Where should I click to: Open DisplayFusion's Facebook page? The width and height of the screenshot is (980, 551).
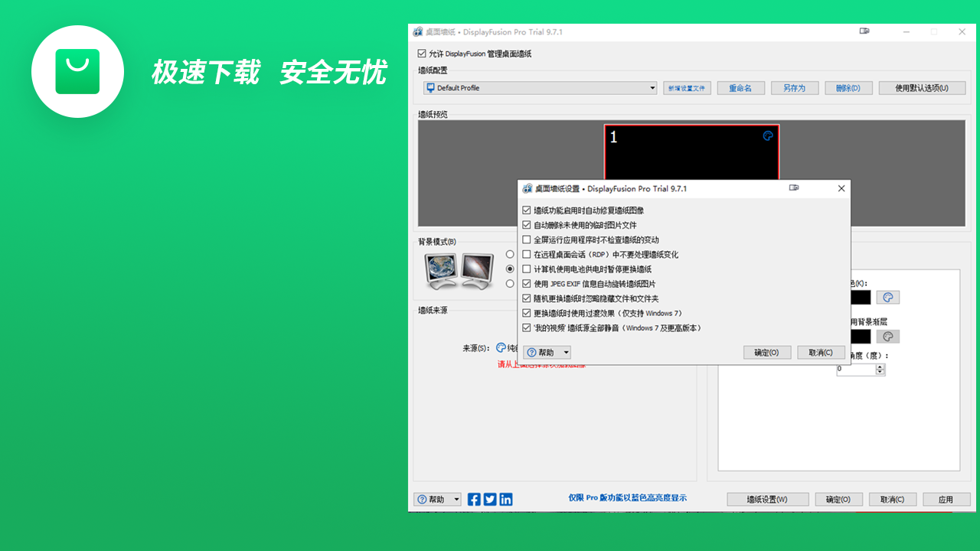click(x=473, y=499)
